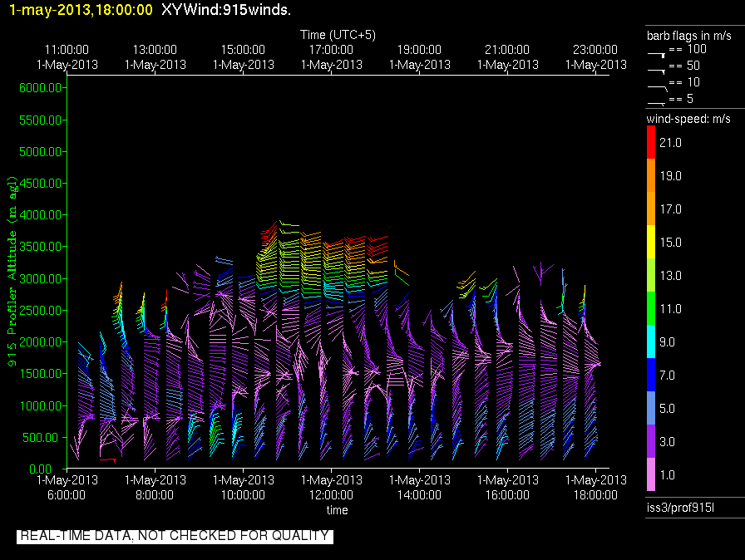This screenshot has height=560, width=745.
Task: Select the orange 19.0 wind-speed color
Action: [651, 176]
